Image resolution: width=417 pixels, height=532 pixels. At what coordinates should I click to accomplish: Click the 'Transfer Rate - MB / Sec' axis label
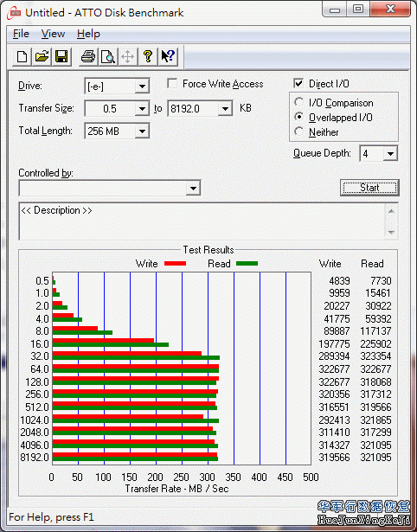(176, 489)
